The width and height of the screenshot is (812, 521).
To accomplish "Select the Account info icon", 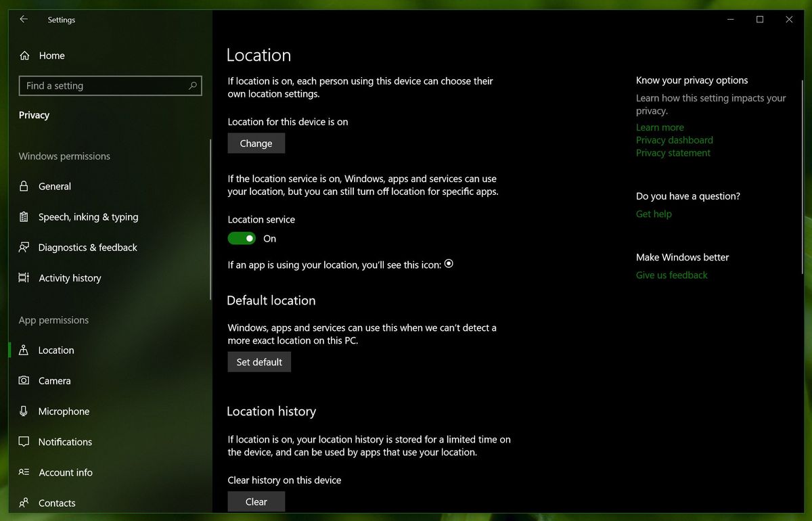I will (24, 472).
